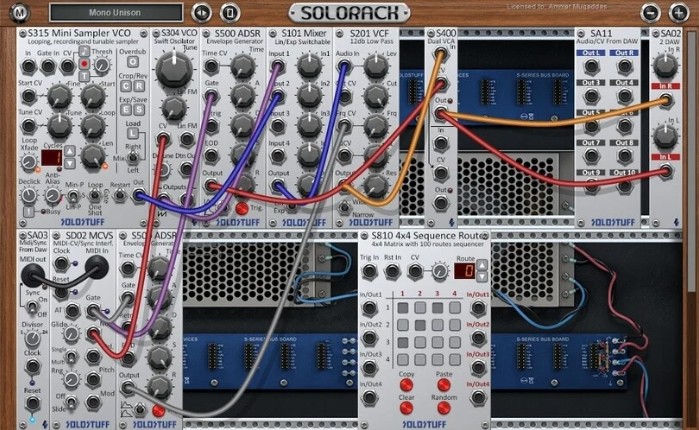Decrease Cycles with the down arrow
The height and width of the screenshot is (430, 699).
(68, 163)
